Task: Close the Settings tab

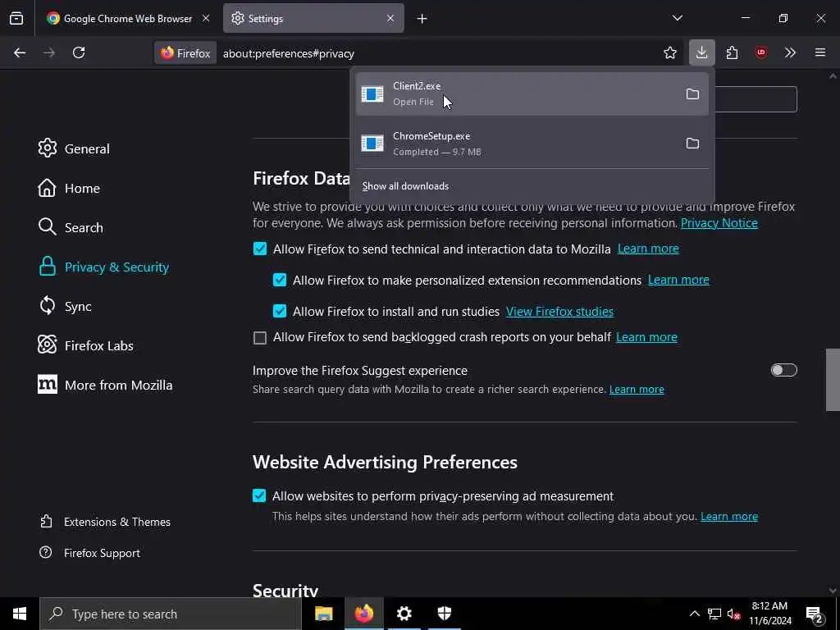Action: coord(390,18)
